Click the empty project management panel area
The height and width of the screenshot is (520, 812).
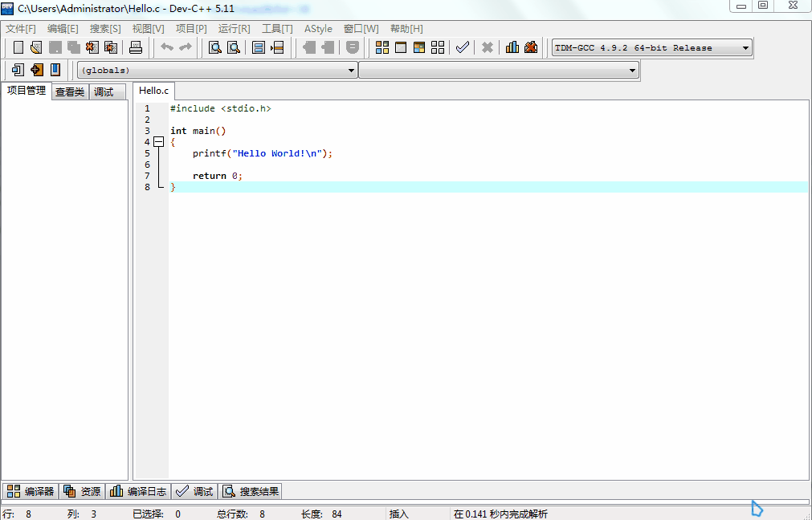pos(65,290)
